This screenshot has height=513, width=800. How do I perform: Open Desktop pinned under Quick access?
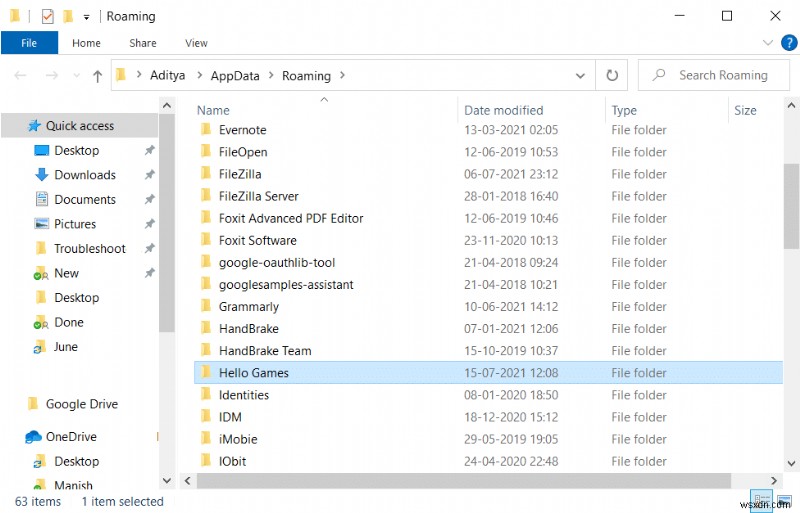tap(77, 151)
